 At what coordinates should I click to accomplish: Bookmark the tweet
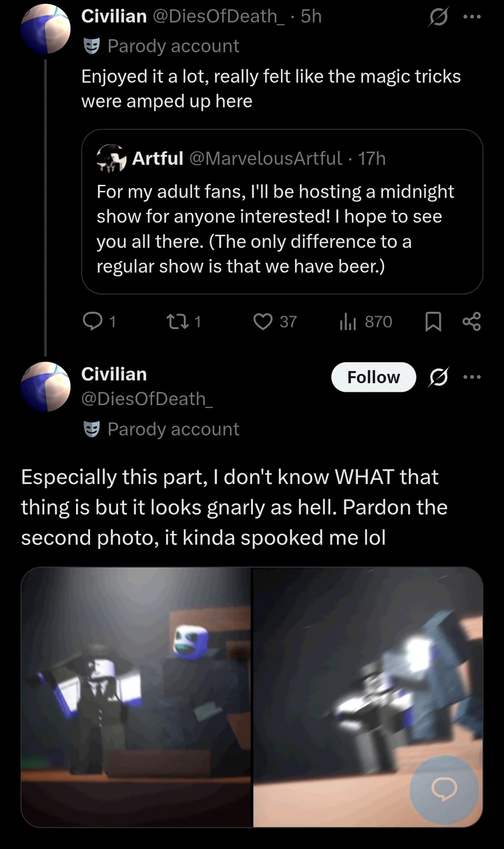(433, 322)
